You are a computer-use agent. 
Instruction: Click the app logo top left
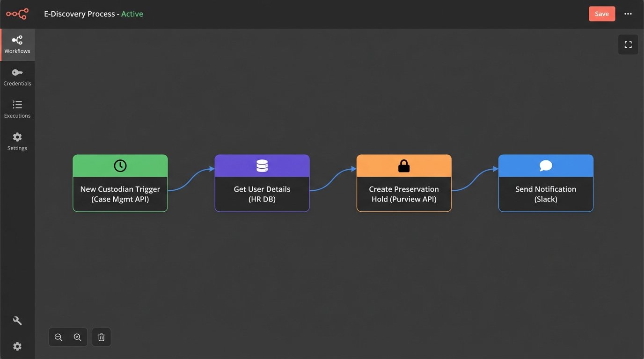tap(17, 14)
